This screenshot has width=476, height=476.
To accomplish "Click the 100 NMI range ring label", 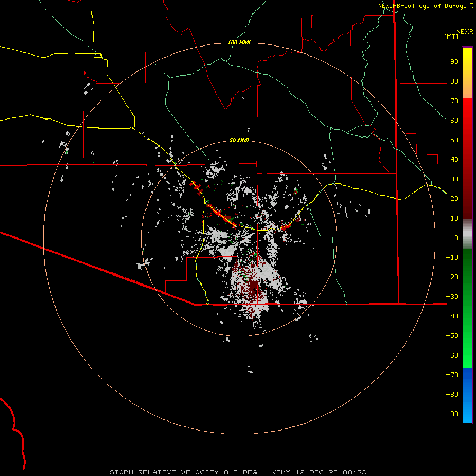I will click(239, 42).
